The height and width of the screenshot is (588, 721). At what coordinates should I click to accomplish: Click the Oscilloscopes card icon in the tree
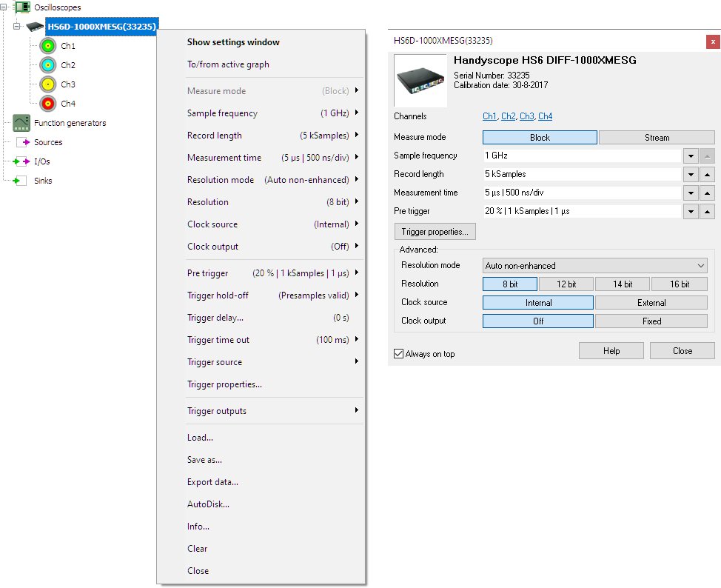coord(22,7)
